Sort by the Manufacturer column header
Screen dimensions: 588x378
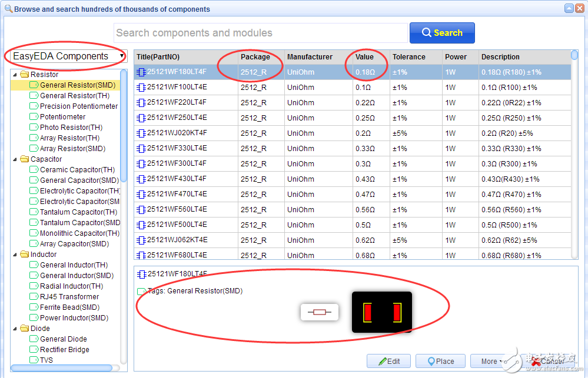(310, 57)
